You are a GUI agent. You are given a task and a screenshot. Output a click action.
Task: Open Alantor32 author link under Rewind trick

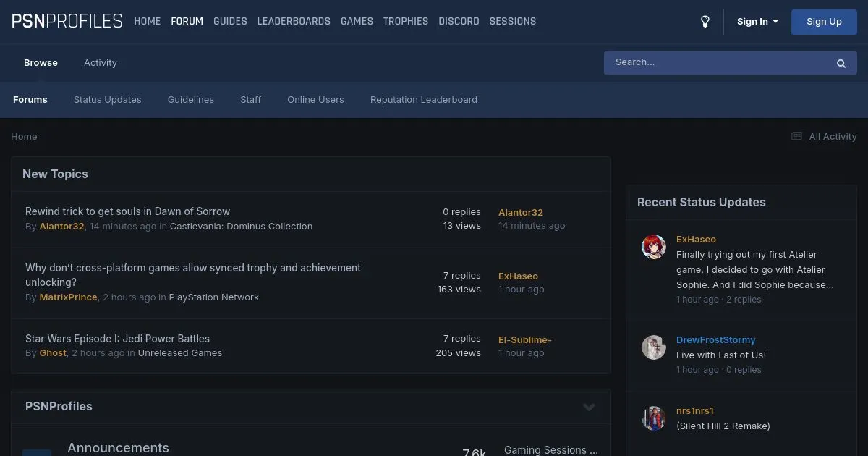point(61,227)
